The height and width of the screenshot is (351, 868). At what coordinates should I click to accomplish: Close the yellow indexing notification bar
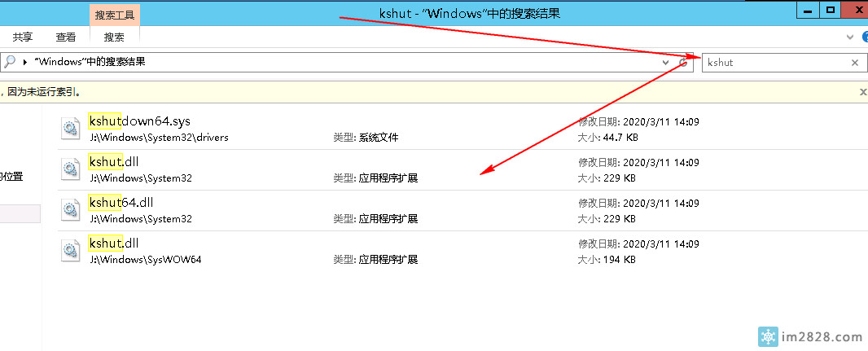[862, 91]
